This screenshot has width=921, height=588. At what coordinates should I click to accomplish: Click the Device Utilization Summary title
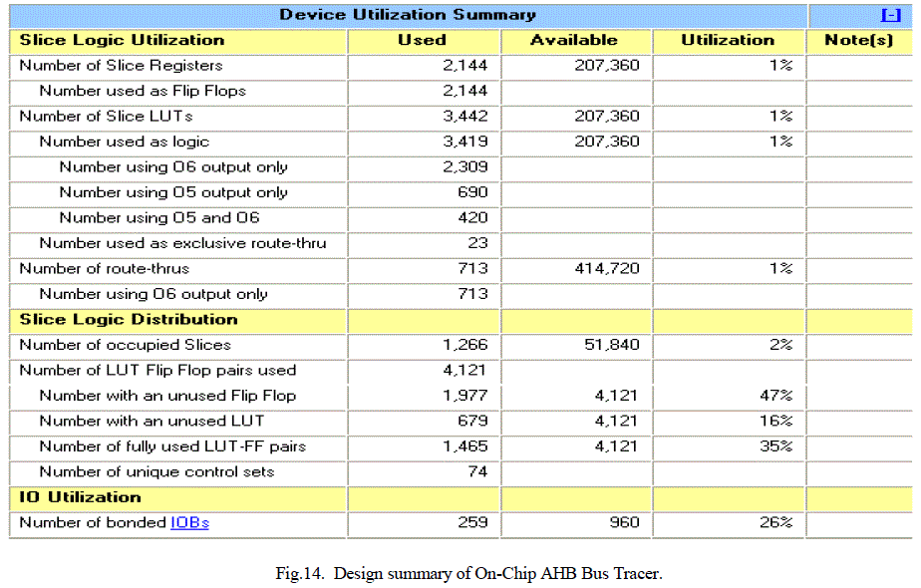(407, 15)
